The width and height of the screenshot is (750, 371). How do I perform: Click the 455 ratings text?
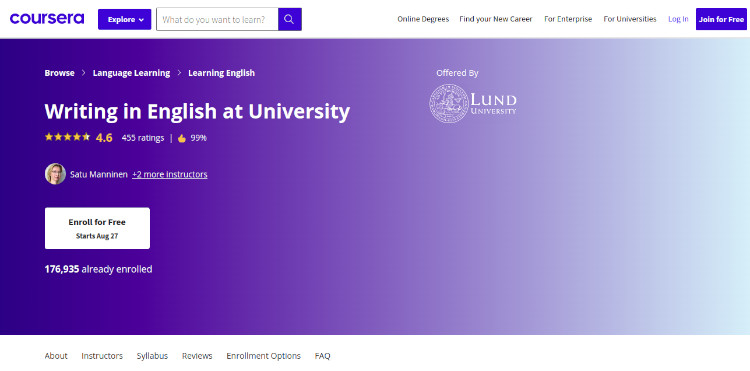[x=143, y=138]
